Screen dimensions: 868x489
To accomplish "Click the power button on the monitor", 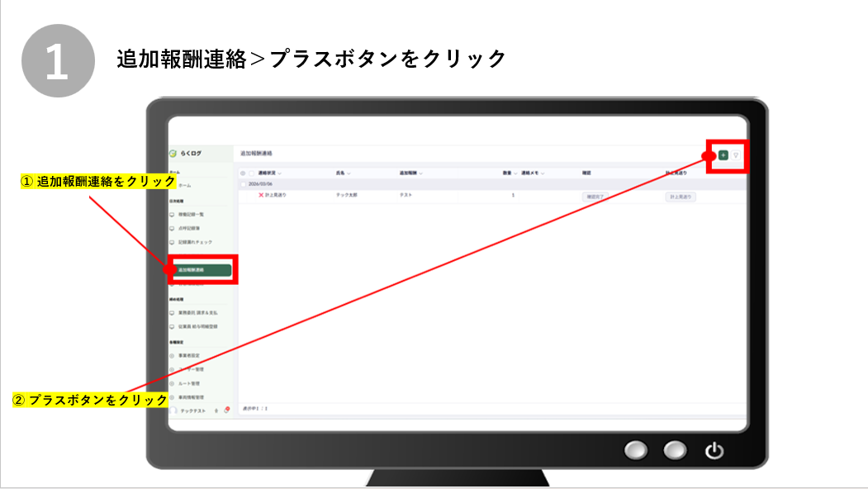I will pyautogui.click(x=714, y=450).
